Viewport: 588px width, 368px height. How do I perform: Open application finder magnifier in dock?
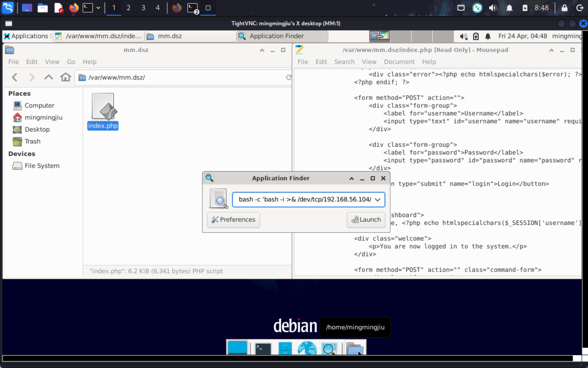click(x=329, y=349)
